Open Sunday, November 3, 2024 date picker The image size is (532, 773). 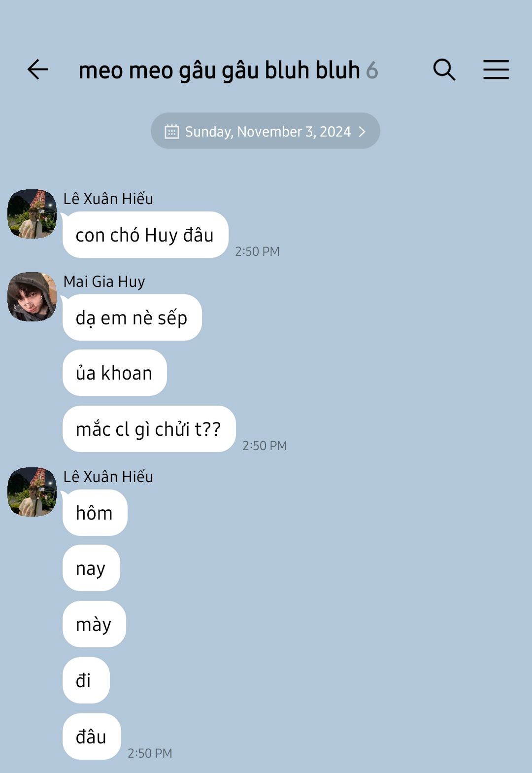(265, 131)
